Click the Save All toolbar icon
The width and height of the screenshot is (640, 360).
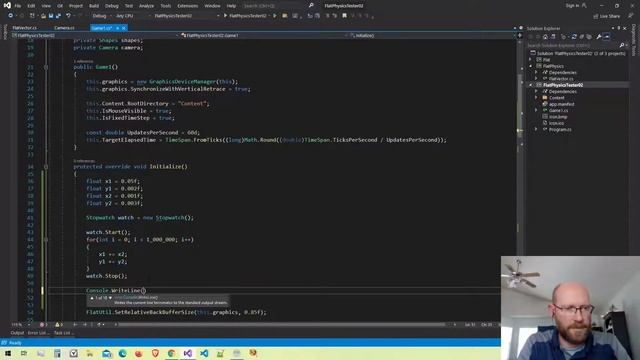(58, 16)
